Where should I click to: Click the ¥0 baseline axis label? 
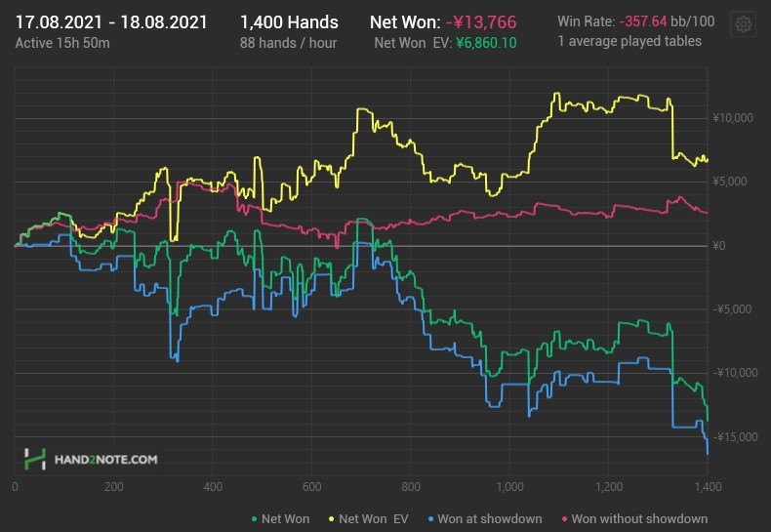pos(720,245)
